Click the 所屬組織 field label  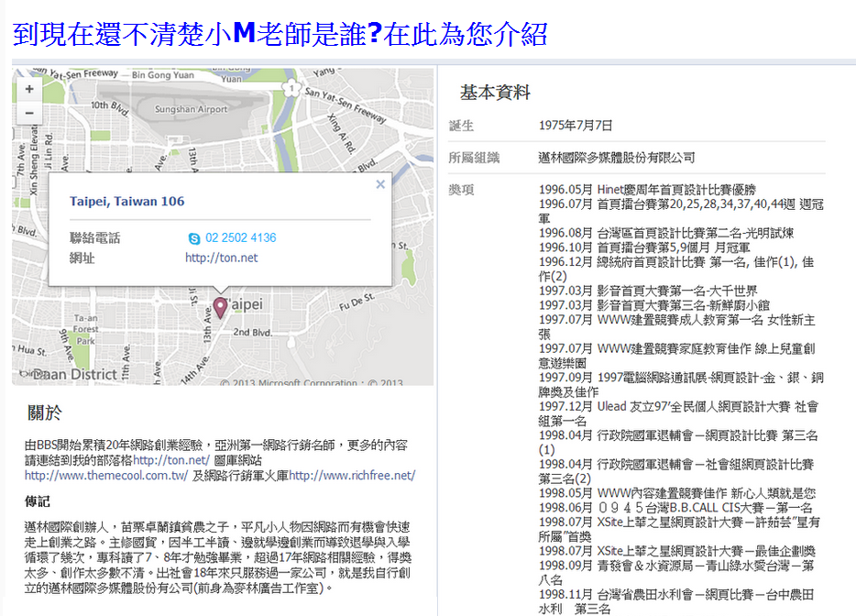pyautogui.click(x=474, y=158)
